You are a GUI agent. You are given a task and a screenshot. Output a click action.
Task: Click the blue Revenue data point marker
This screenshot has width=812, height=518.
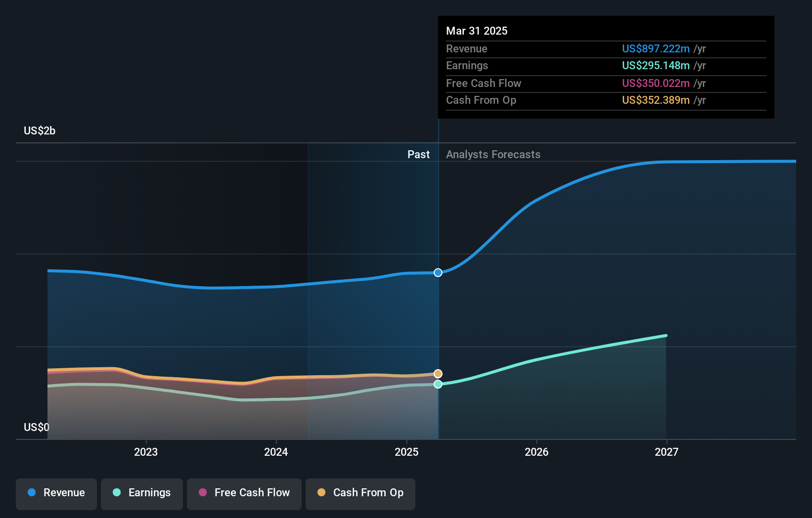point(438,273)
